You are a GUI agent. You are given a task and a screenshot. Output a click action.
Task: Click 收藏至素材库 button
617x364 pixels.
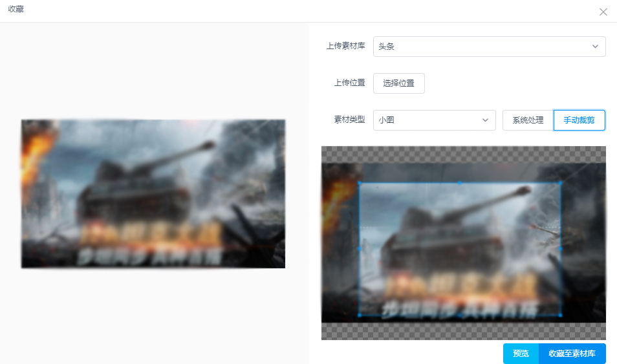click(572, 354)
